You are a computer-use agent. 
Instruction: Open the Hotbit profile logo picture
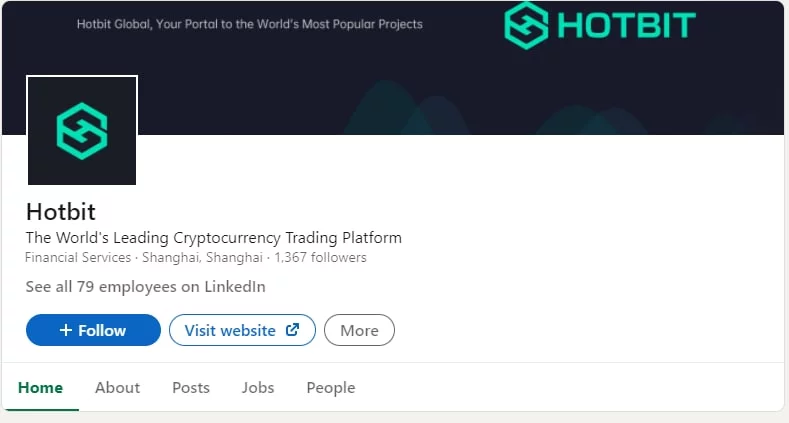pos(82,130)
